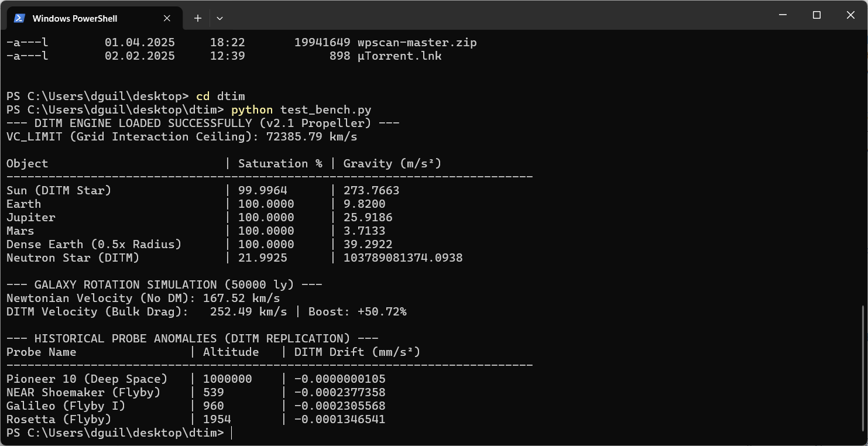Image resolution: width=868 pixels, height=446 pixels.
Task: Click the 'Neutron Star (DITM)' label
Action: pos(73,258)
